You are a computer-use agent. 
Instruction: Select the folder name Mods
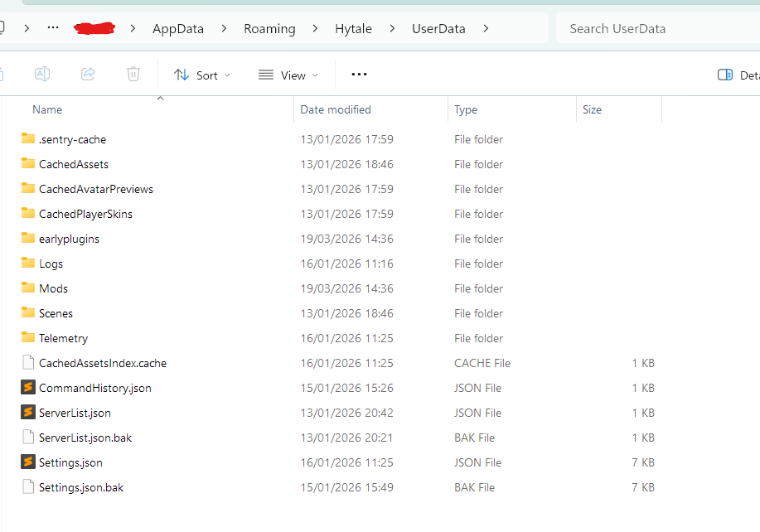pos(53,288)
